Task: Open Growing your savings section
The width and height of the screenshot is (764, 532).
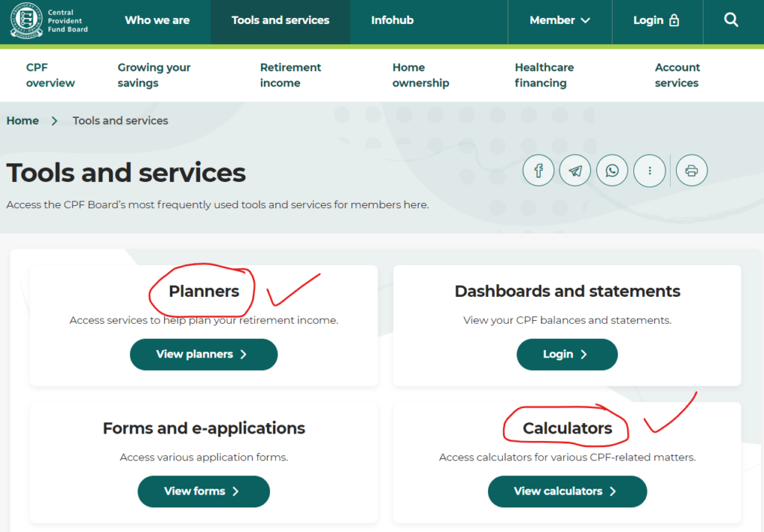Action: click(x=154, y=75)
